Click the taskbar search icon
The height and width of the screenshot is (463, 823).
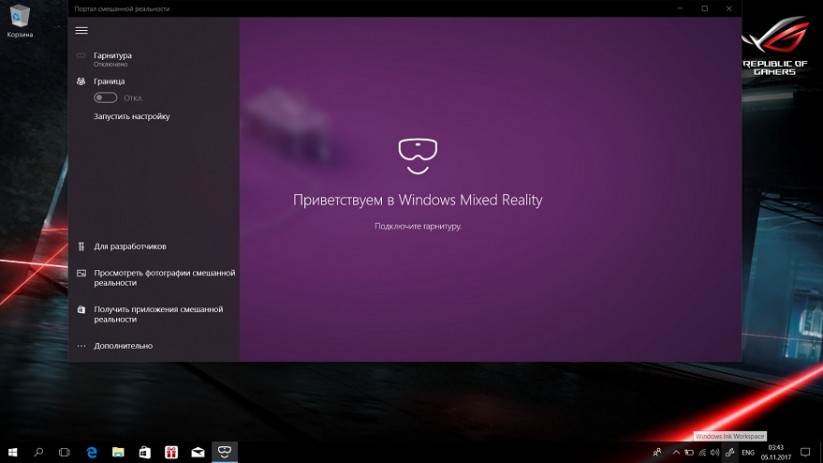click(38, 452)
